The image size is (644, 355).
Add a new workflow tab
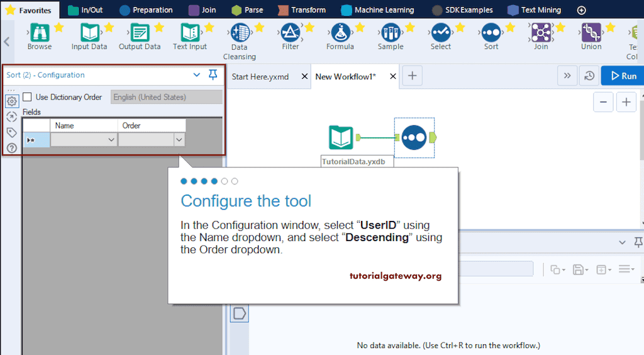click(x=413, y=76)
